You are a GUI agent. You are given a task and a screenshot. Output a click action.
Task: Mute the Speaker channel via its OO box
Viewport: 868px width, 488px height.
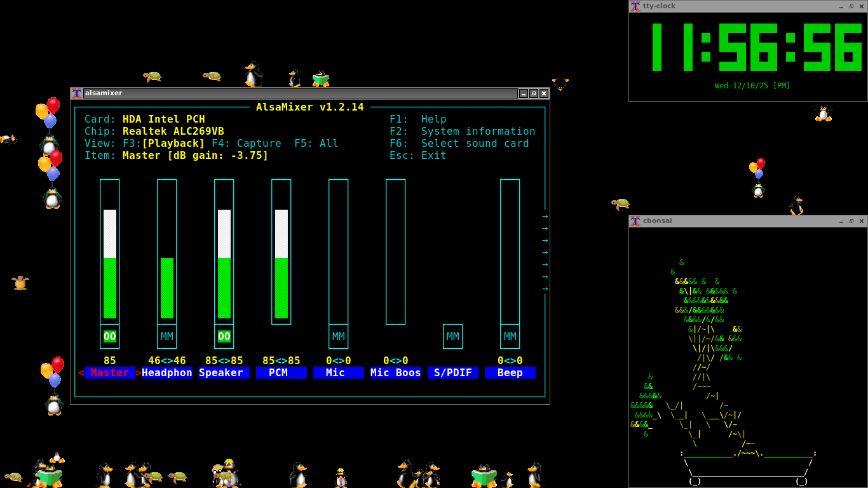click(x=224, y=336)
